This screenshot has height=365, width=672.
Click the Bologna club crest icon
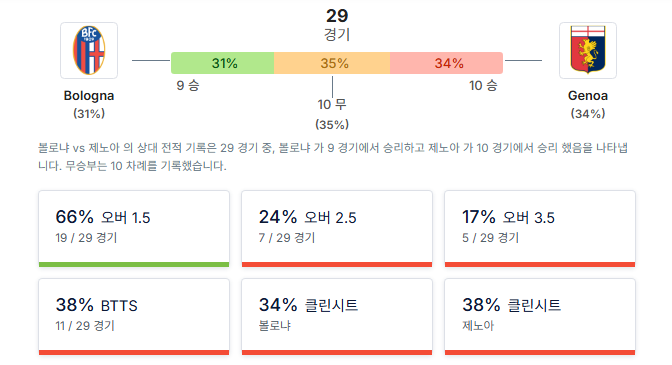point(89,50)
